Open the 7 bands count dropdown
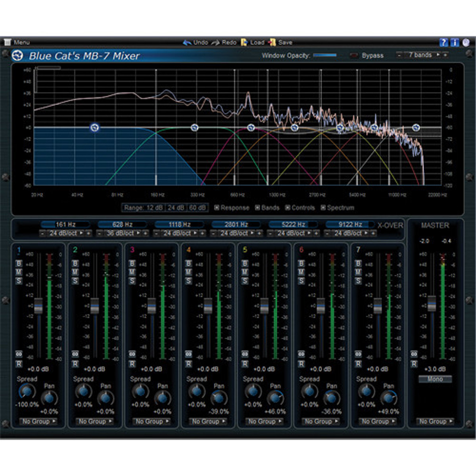The width and height of the screenshot is (476, 476). [x=423, y=55]
